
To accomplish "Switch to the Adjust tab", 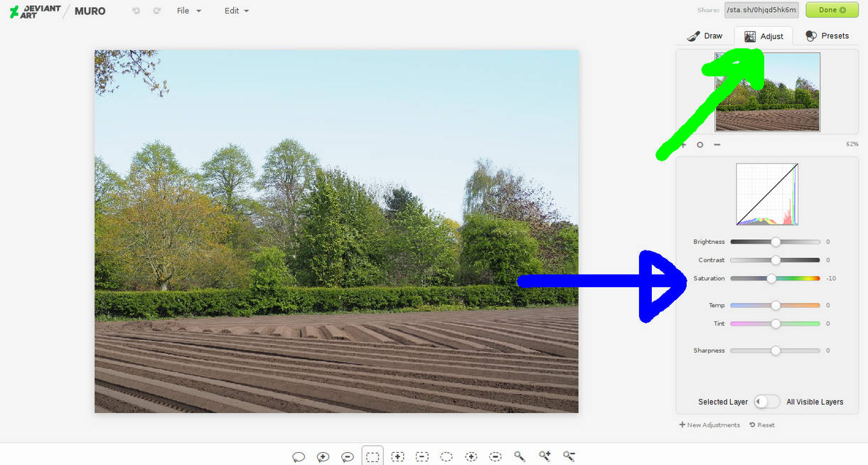I will tap(763, 36).
